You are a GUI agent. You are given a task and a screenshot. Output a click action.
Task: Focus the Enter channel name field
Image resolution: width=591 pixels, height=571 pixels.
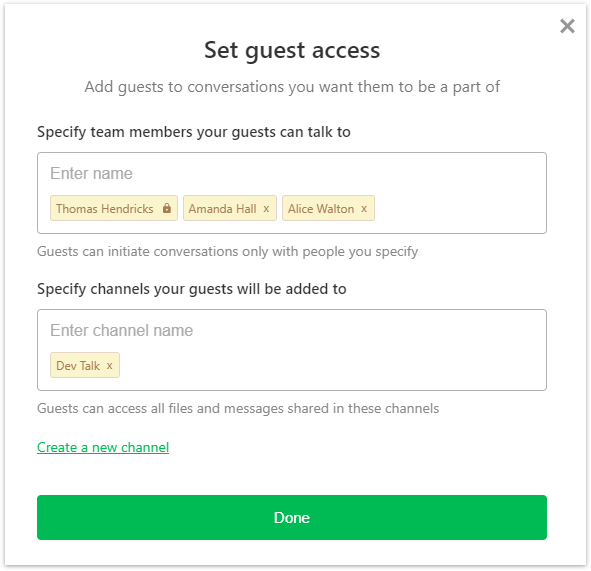(292, 330)
